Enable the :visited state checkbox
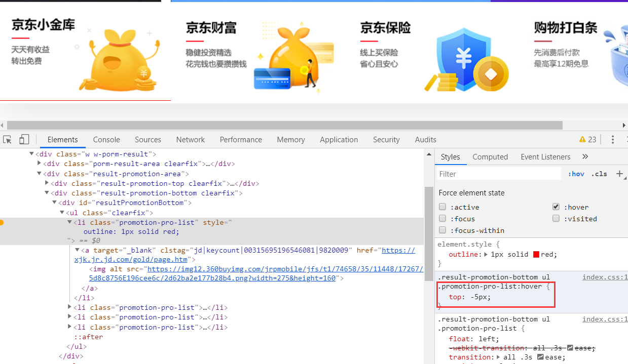The height and width of the screenshot is (364, 628). [x=556, y=219]
